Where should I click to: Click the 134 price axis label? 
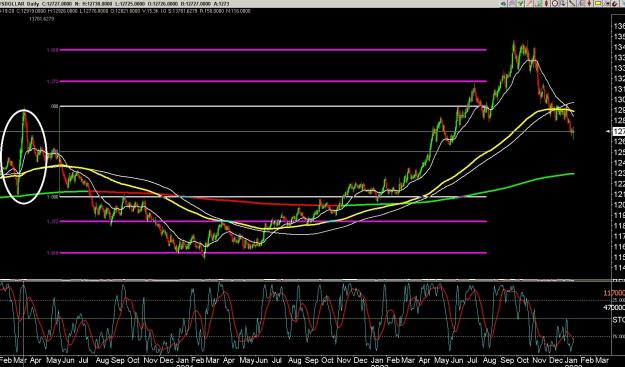(619, 47)
